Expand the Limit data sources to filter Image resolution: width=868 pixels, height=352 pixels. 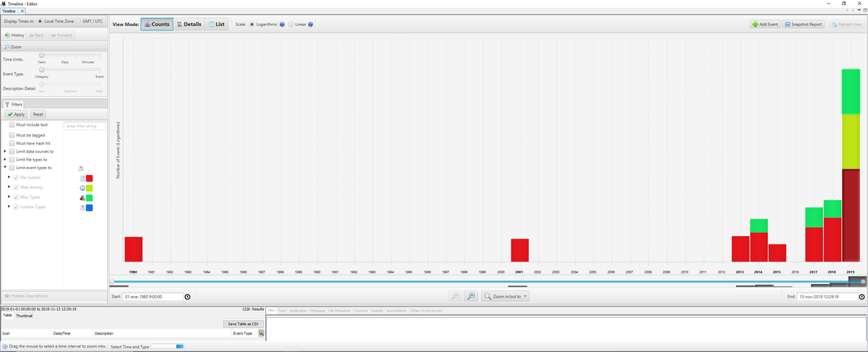coord(5,151)
